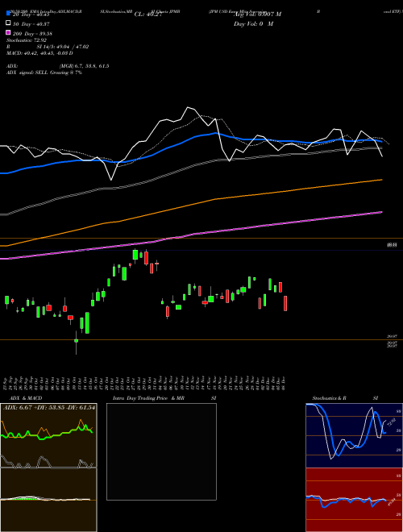Click the 72.92 label on the Stochastics curve
Screen dimensions: 403x532
(x=392, y=422)
